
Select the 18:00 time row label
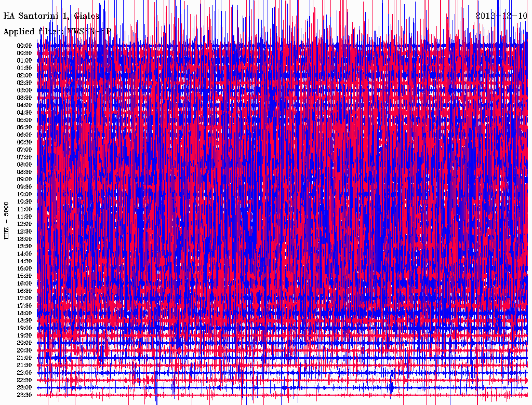(24, 314)
